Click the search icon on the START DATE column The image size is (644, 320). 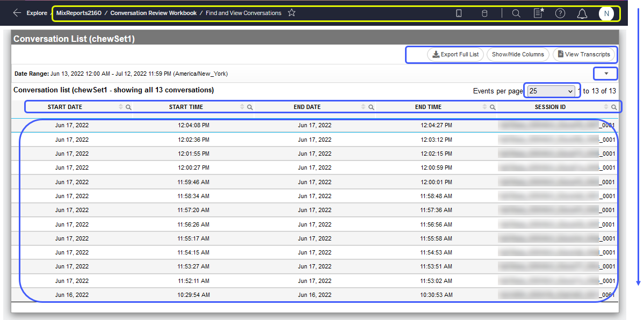pyautogui.click(x=128, y=107)
